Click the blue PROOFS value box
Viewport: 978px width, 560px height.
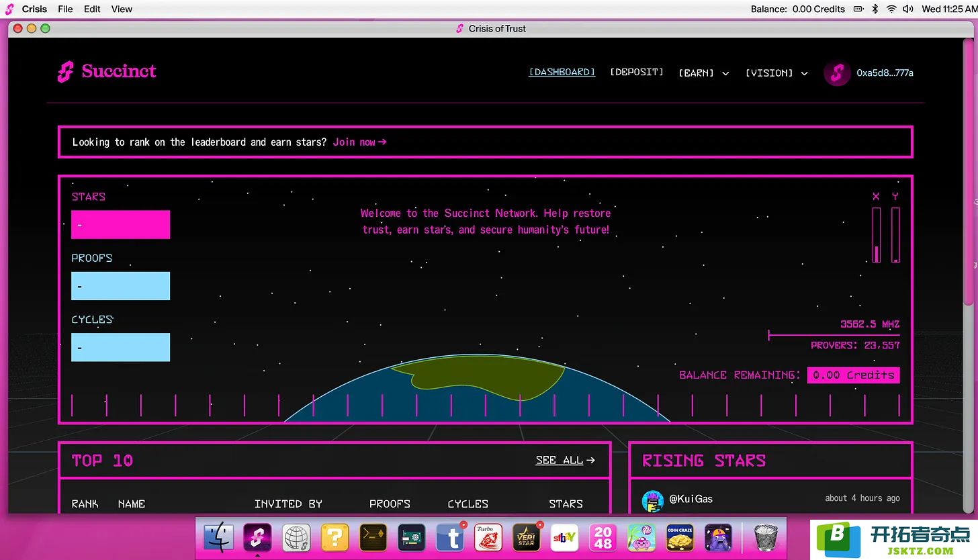(x=120, y=286)
